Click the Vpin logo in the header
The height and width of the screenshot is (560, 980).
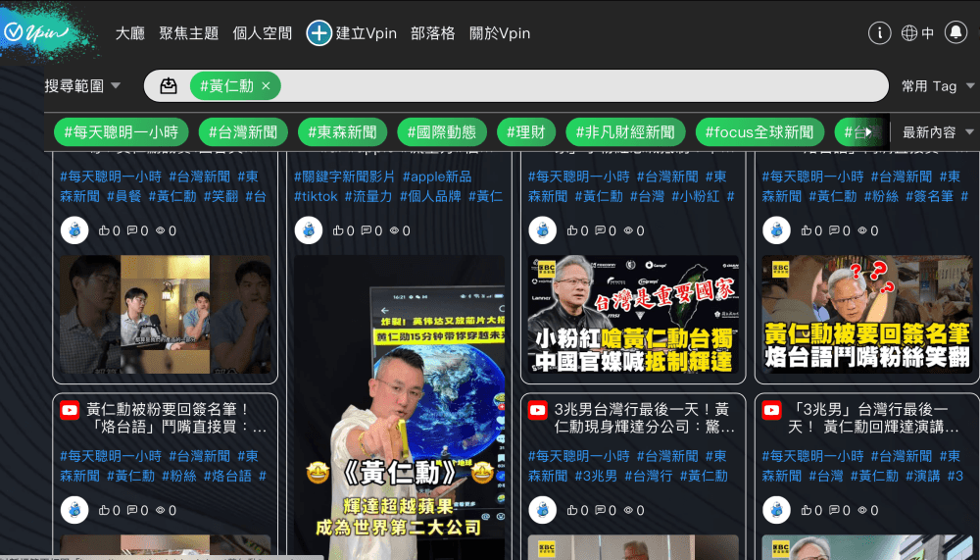[37, 32]
